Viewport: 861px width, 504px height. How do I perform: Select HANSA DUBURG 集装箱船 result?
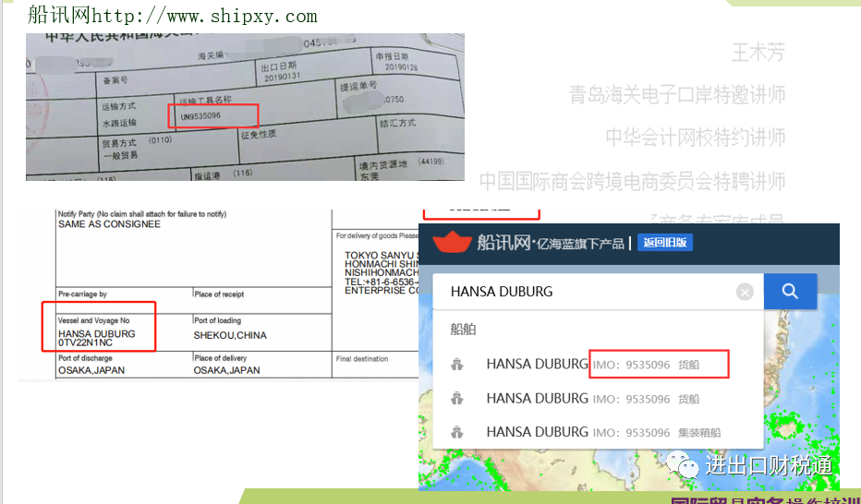(x=598, y=433)
